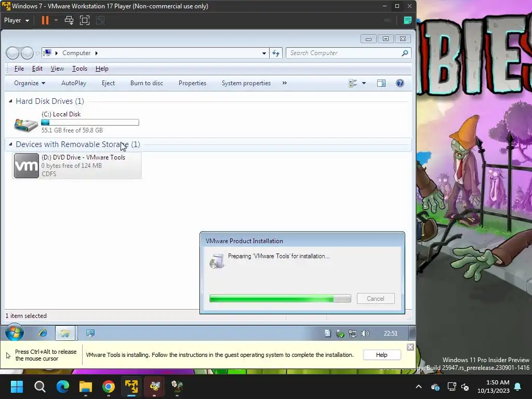
Task: Click Burn to disc
Action: point(147,83)
